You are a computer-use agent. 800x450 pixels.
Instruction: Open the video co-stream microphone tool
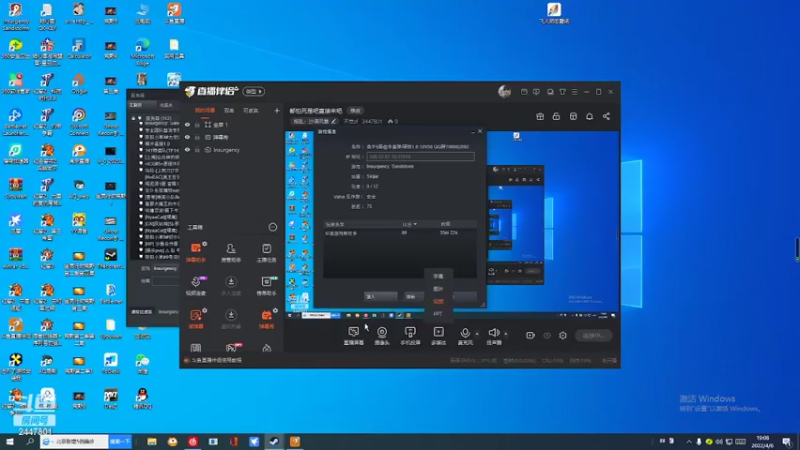[x=195, y=286]
